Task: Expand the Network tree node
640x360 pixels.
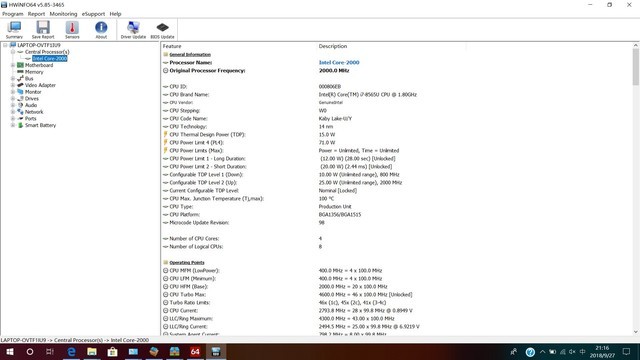Action: [13, 112]
